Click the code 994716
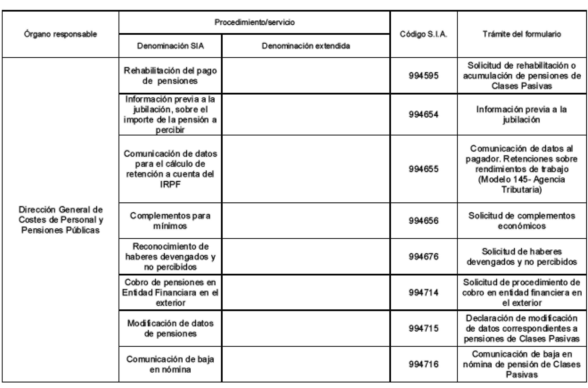 (424, 364)
